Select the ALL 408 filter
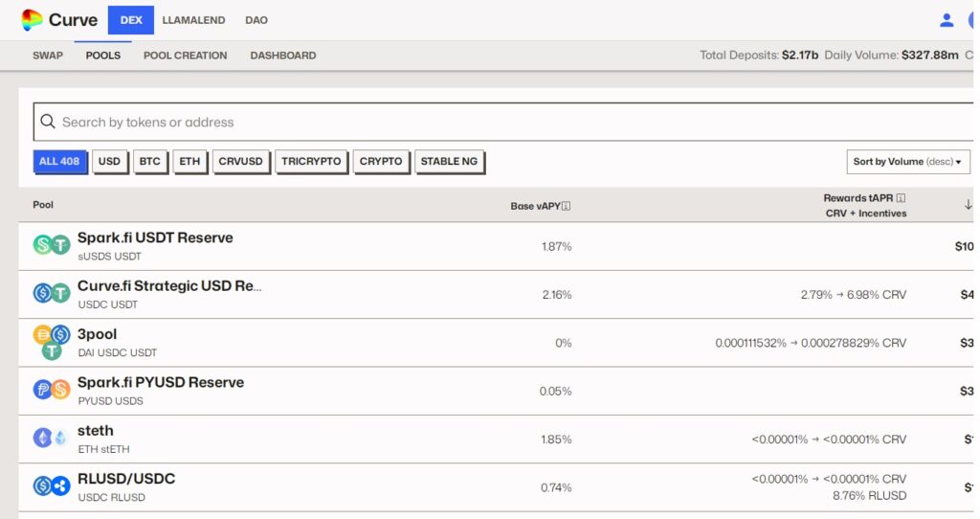 (59, 162)
